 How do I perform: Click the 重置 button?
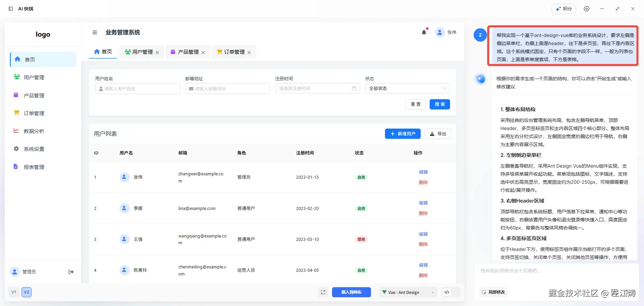416,104
